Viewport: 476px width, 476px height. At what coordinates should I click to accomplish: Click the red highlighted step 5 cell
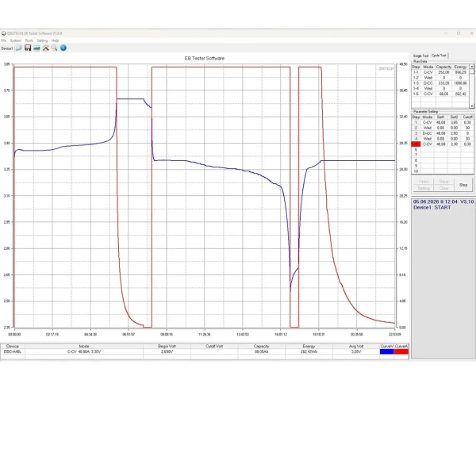coord(416,144)
